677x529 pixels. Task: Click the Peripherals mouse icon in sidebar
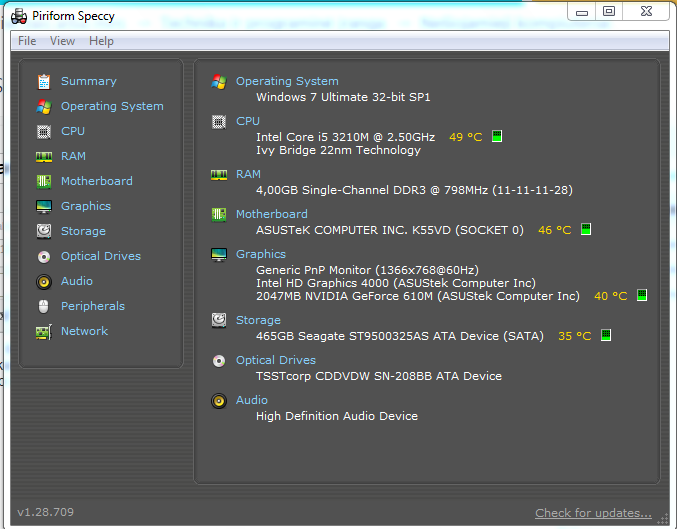(x=44, y=307)
